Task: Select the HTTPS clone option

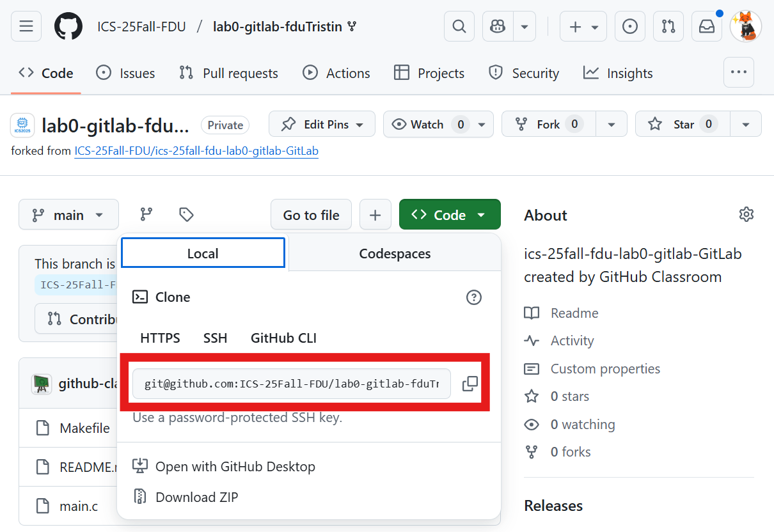Action: pos(160,338)
